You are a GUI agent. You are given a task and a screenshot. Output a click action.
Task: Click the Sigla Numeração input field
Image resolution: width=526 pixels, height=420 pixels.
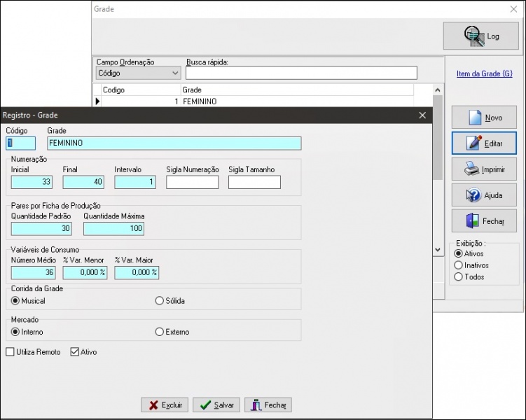192,182
